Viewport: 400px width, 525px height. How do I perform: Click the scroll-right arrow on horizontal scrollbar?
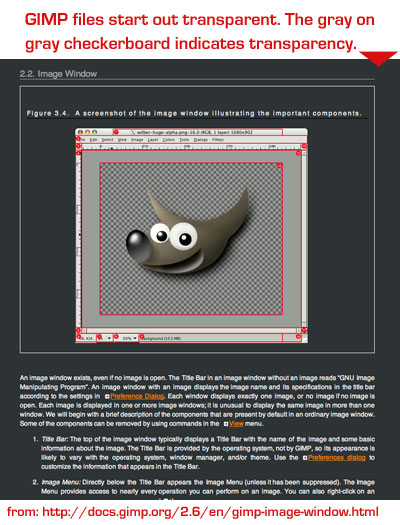(299, 330)
